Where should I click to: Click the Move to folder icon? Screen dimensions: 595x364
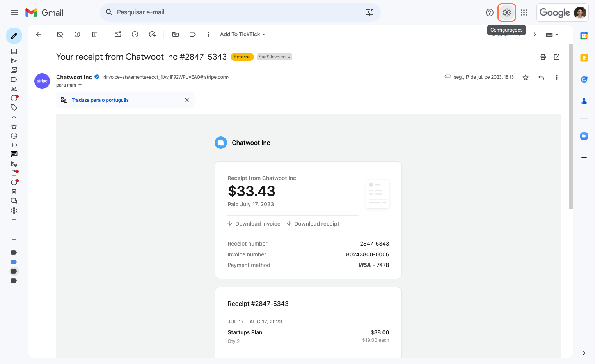pos(176,34)
